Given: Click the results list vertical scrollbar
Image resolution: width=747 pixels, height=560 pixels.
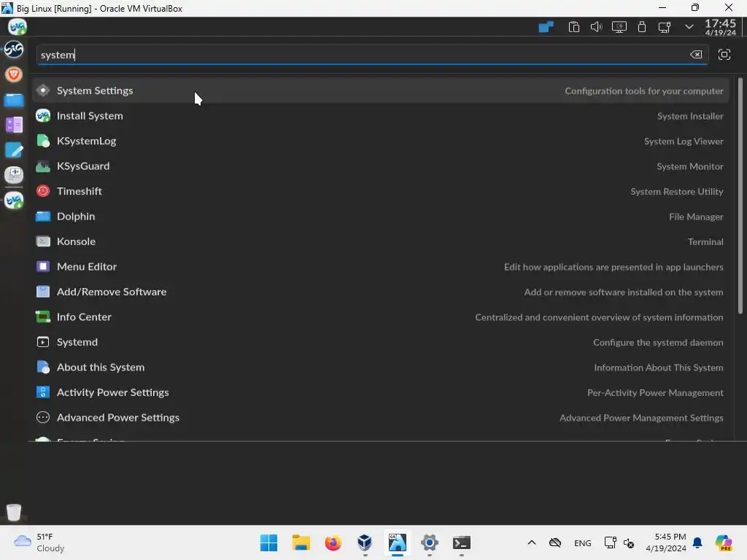Looking at the screenshot, I should (740, 195).
